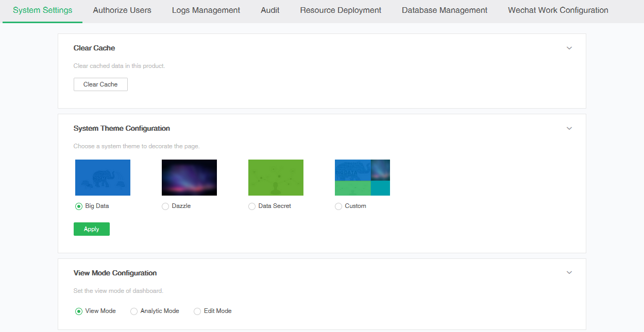Click the Clear Cache button
Screen dimensions: 644x332
point(100,84)
